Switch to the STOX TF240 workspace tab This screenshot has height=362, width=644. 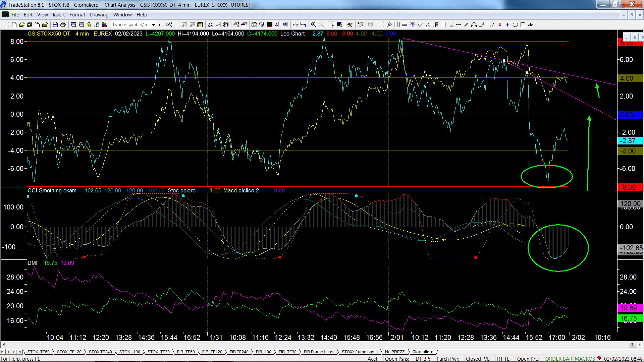tap(100, 352)
